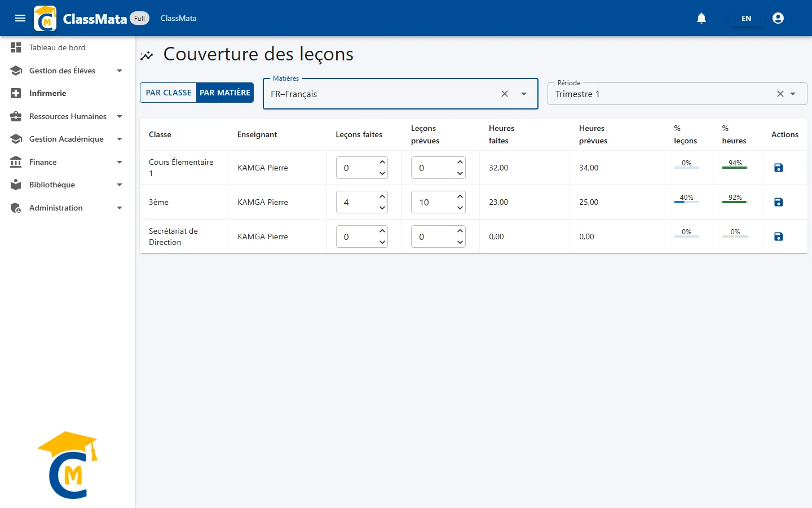Clear the Période field selection
Image resolution: width=812 pixels, height=508 pixels.
tap(780, 94)
